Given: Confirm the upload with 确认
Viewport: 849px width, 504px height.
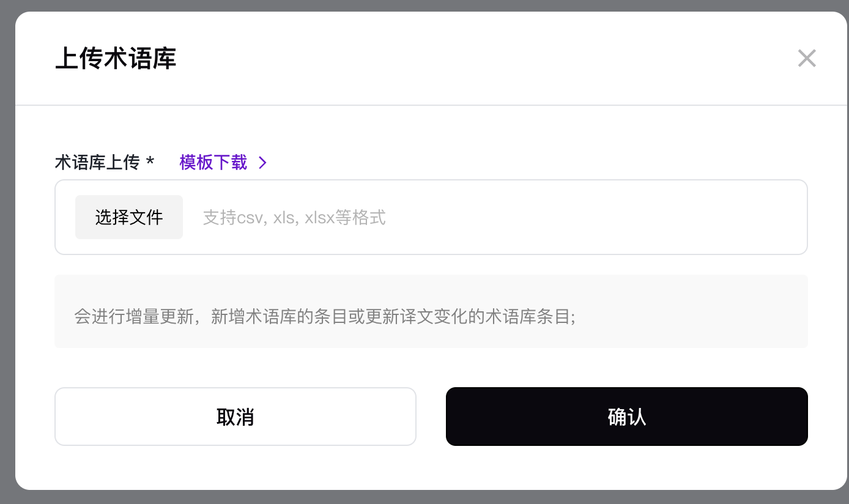Looking at the screenshot, I should pyautogui.click(x=626, y=417).
